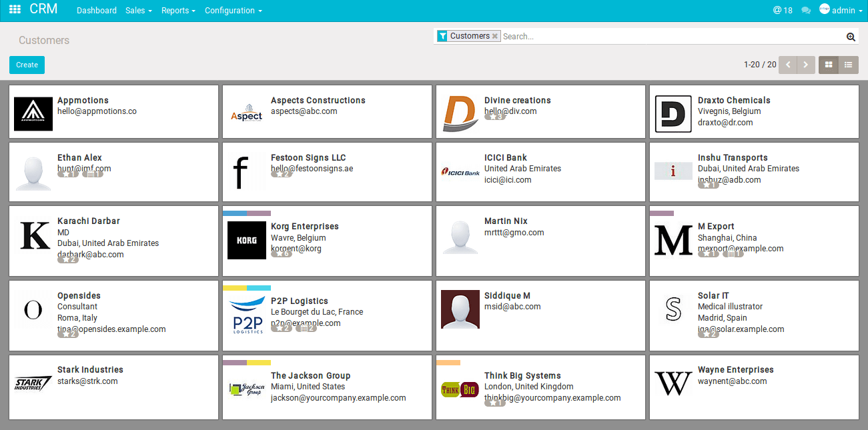868x430 pixels.
Task: Go to previous page arrow
Action: click(x=788, y=65)
